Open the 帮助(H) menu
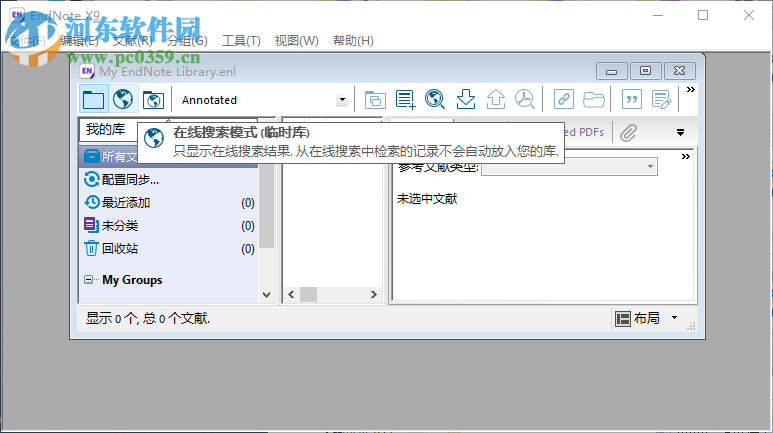The image size is (773, 433). tap(353, 40)
